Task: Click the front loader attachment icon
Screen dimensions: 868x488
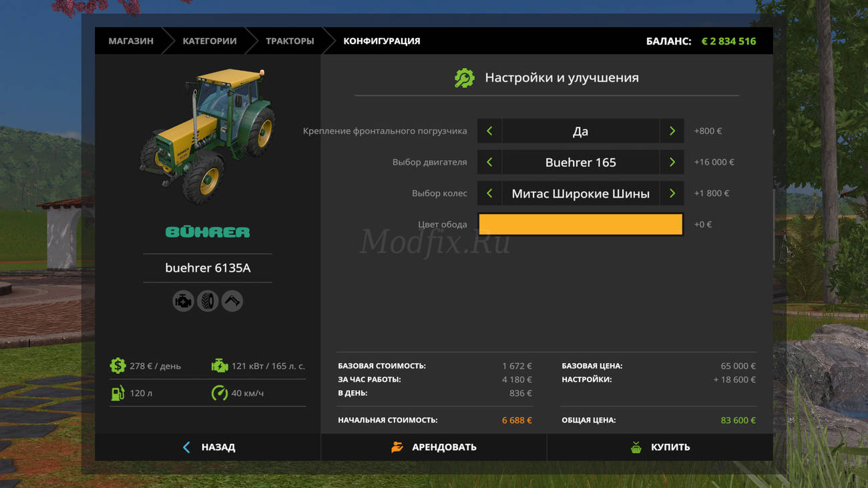Action: click(232, 301)
